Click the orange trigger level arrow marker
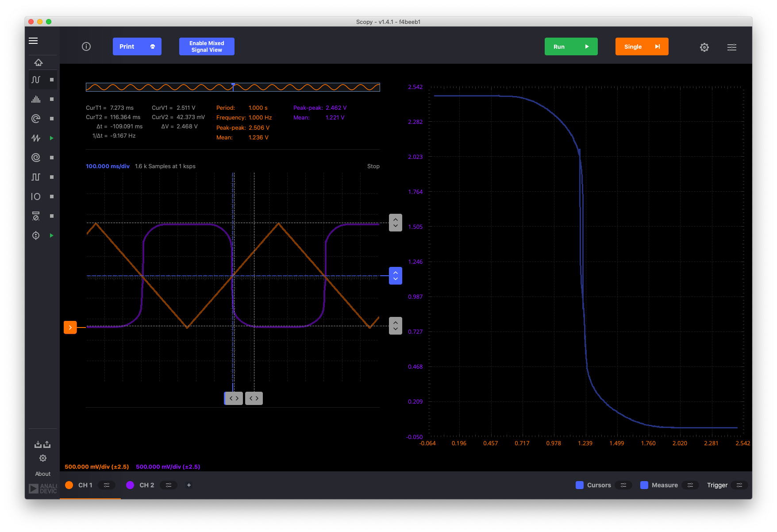The image size is (777, 532). click(70, 327)
